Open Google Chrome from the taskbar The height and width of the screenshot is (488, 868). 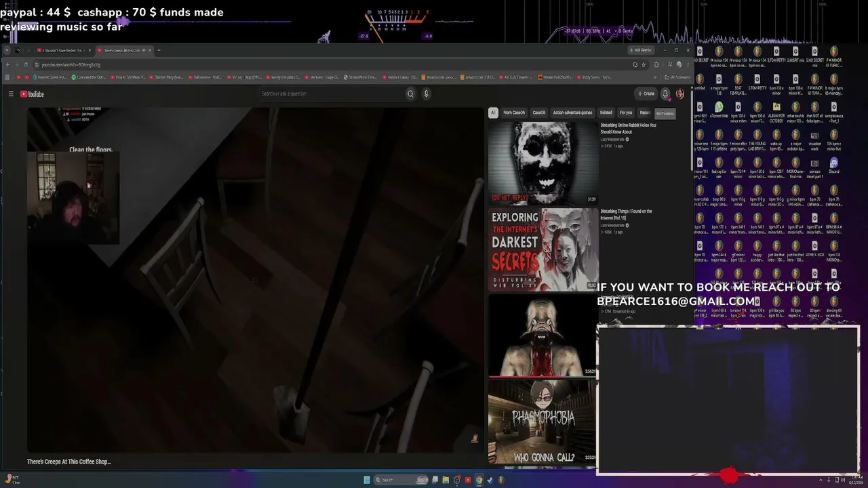pyautogui.click(x=479, y=480)
